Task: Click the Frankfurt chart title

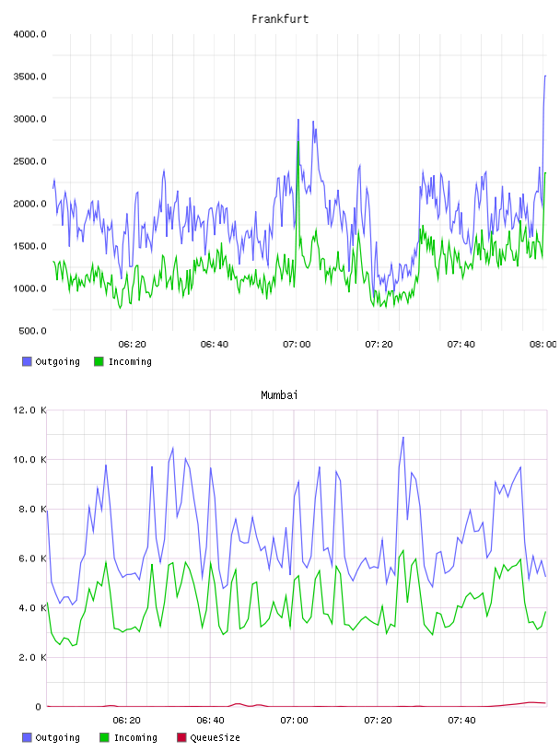Action: (x=280, y=19)
